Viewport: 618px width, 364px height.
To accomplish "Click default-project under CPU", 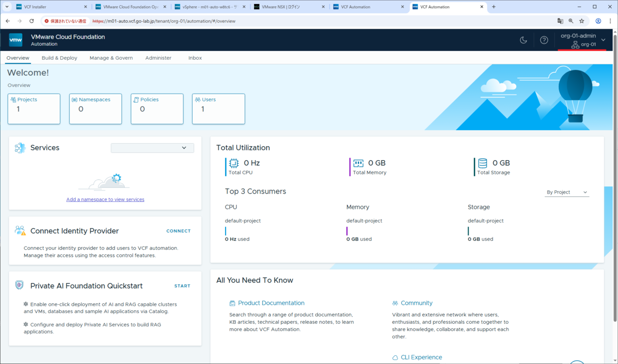I will (x=243, y=221).
